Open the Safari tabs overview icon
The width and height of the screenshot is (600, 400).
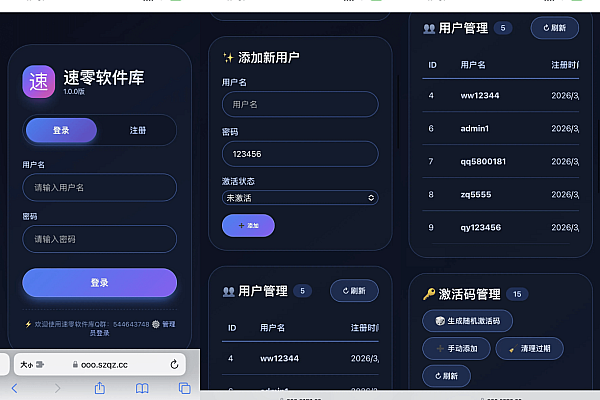[x=184, y=388]
